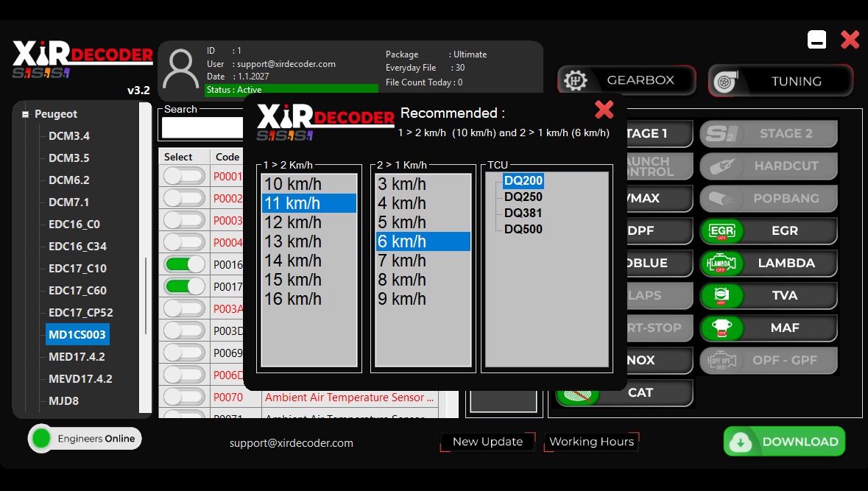Enable the TVA off option
The height and width of the screenshot is (491, 868).
click(x=769, y=296)
